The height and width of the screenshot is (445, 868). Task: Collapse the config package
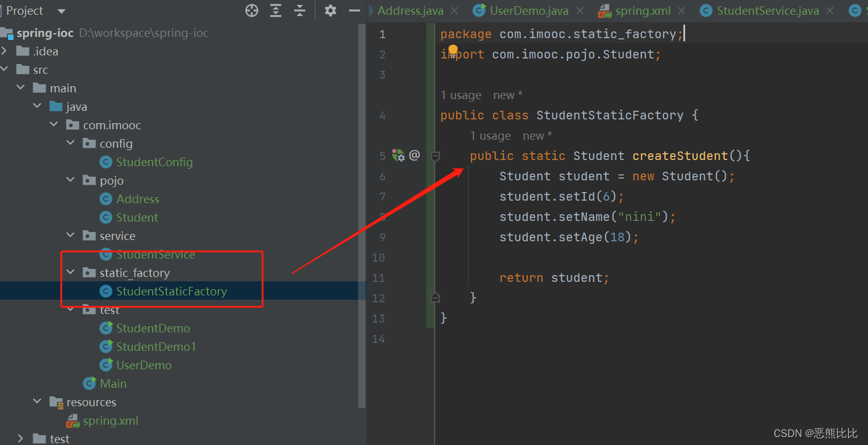[71, 143]
